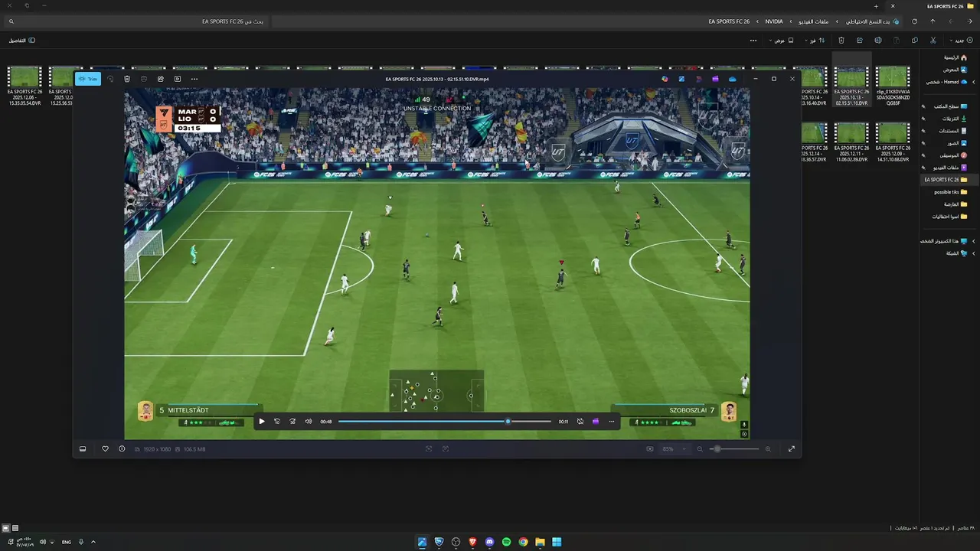Add a new Explorer tab with plus

(x=876, y=6)
